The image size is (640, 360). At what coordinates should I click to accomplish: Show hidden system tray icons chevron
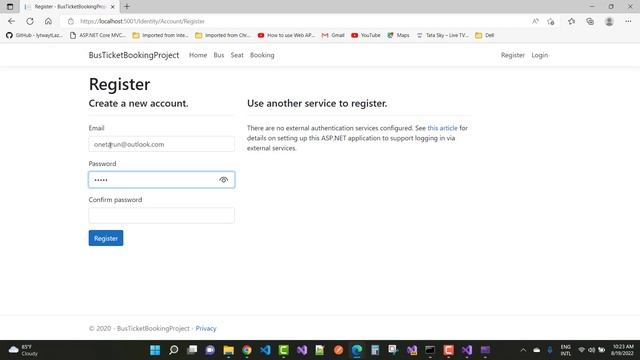(523, 350)
